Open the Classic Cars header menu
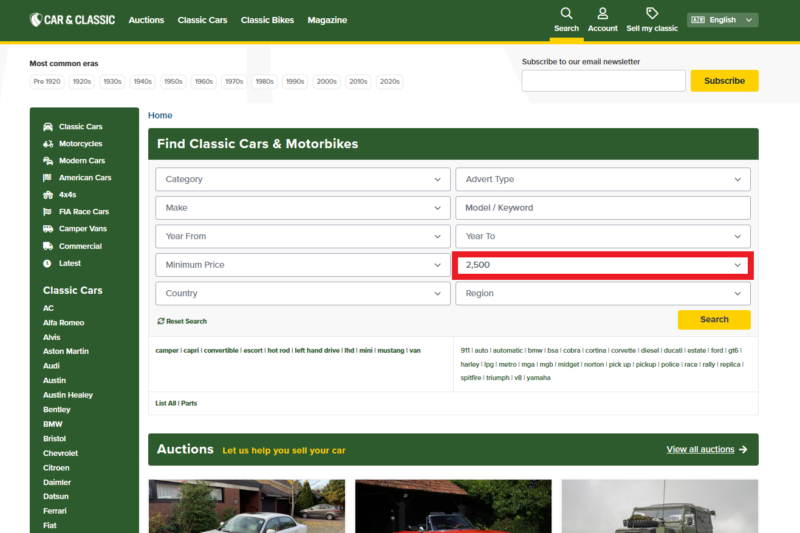The width and height of the screenshot is (800, 533). [x=203, y=20]
